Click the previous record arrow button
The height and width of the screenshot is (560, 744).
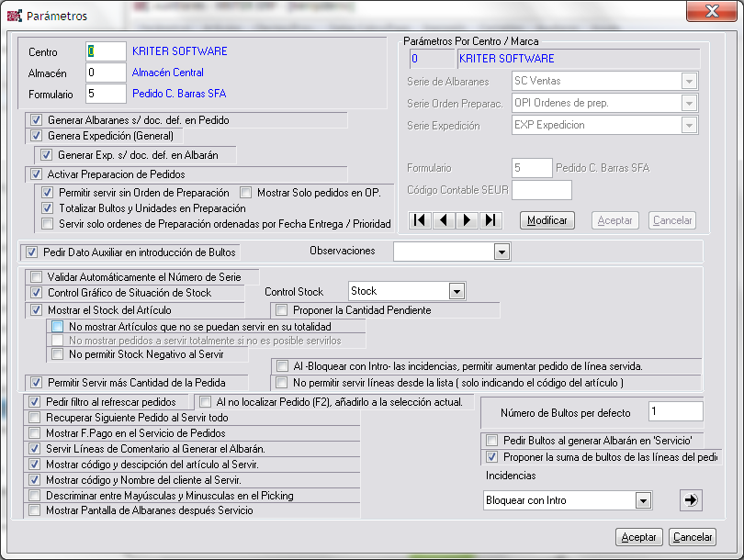(x=444, y=220)
